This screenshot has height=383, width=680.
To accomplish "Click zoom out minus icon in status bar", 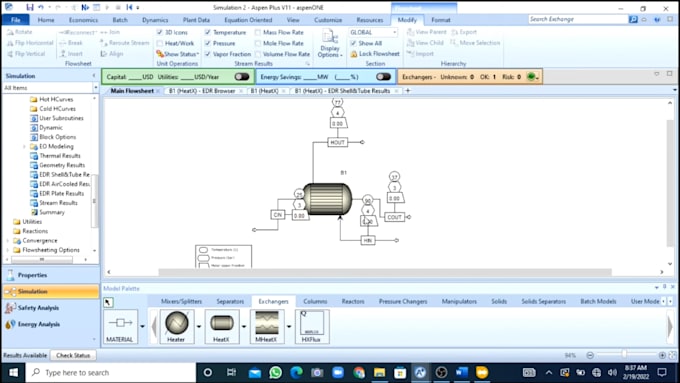I will (590, 356).
